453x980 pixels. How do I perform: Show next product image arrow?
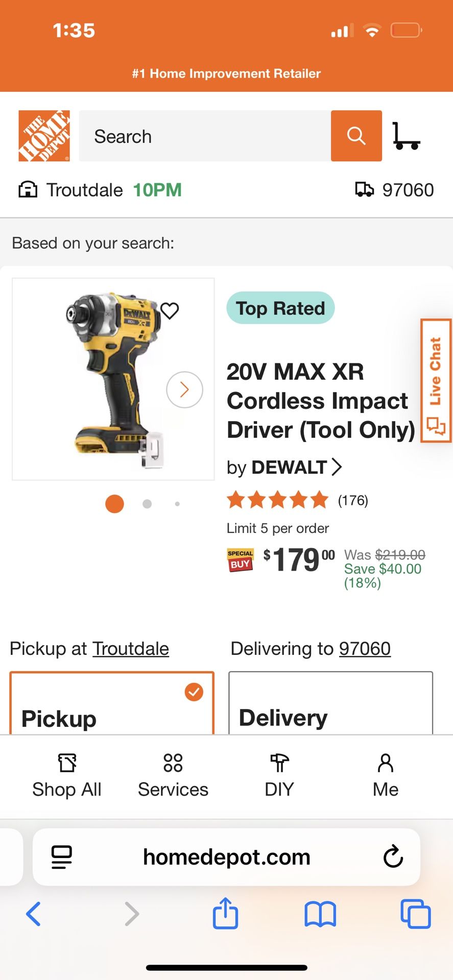[184, 389]
